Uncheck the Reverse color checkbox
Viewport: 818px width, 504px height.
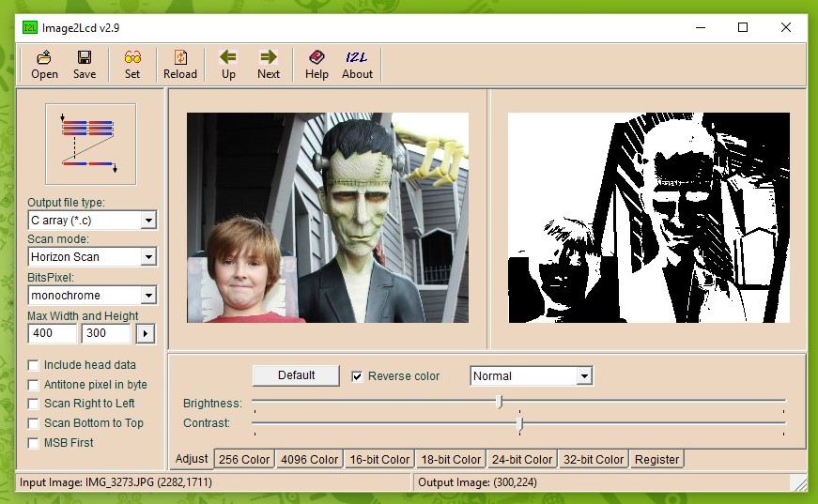357,376
